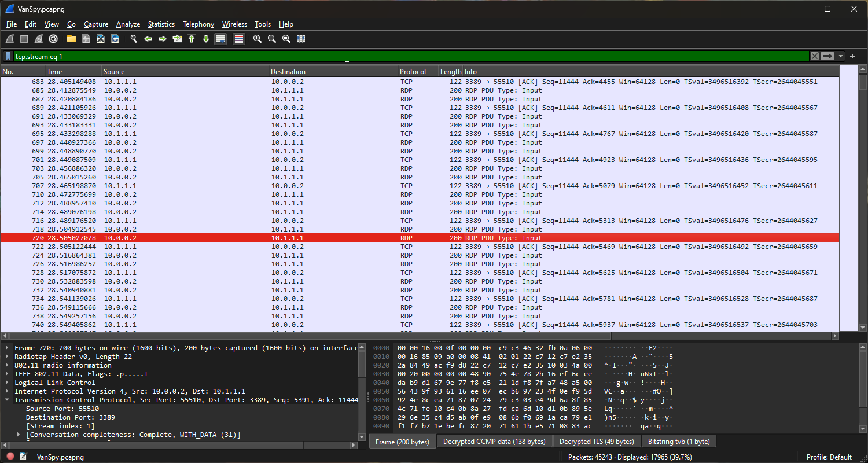Screen dimensions: 868x463
Task: Click packet list vertical scrollbar thumb
Action: pos(863,82)
